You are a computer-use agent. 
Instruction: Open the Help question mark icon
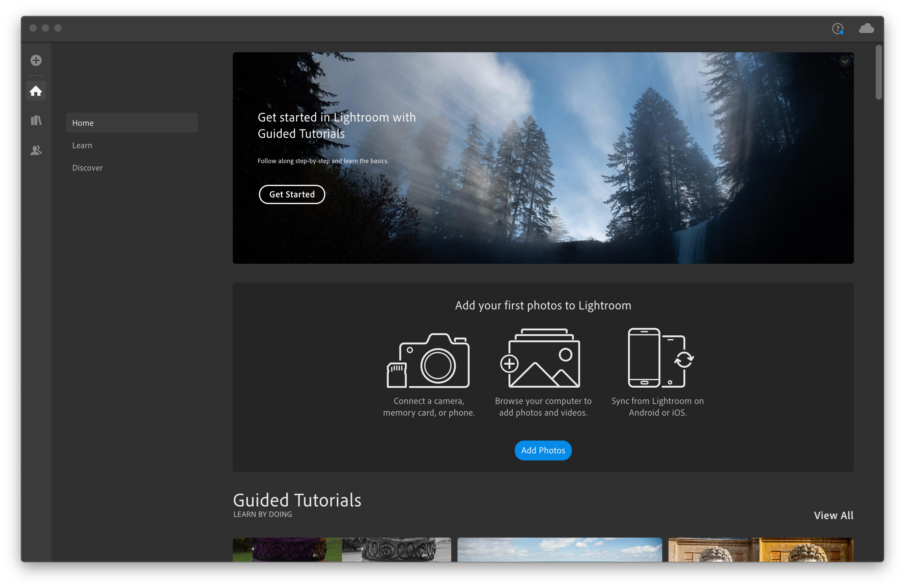click(837, 29)
